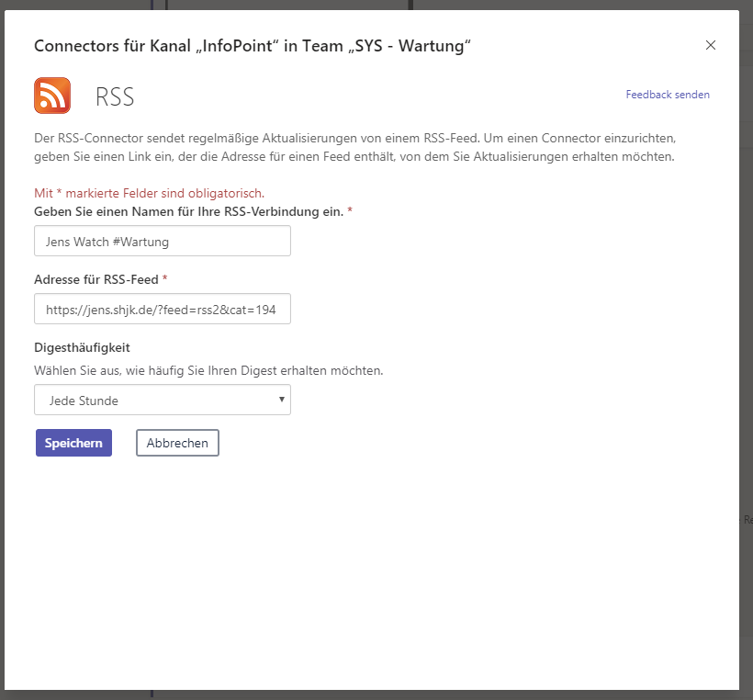Click the arrow on the Digest frequency combo box
The width and height of the screenshot is (753, 700).
click(281, 400)
